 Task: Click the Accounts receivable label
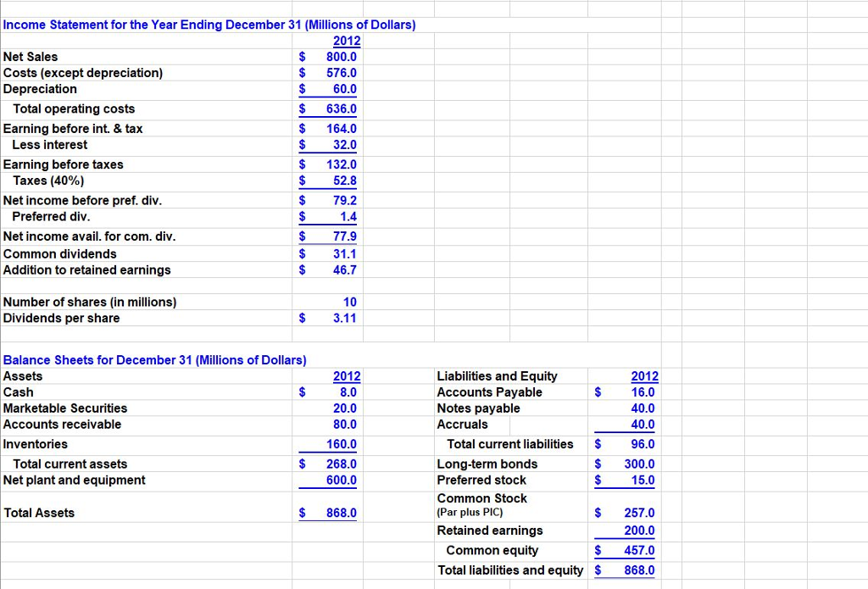[62, 424]
